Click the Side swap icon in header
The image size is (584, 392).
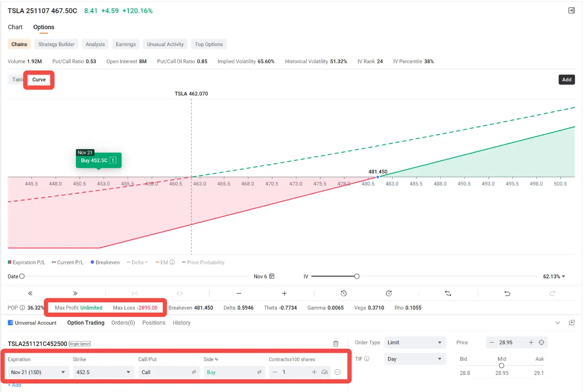tap(216, 359)
